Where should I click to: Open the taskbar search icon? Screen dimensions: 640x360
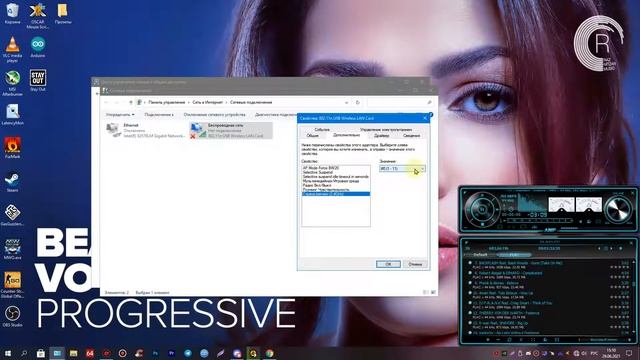[24, 353]
